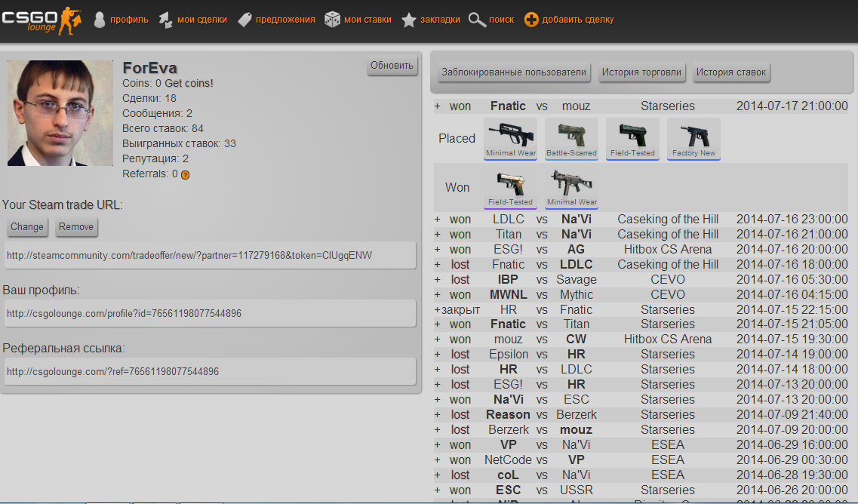The image size is (858, 504).
Task: Open the profile person icon
Action: click(x=99, y=20)
